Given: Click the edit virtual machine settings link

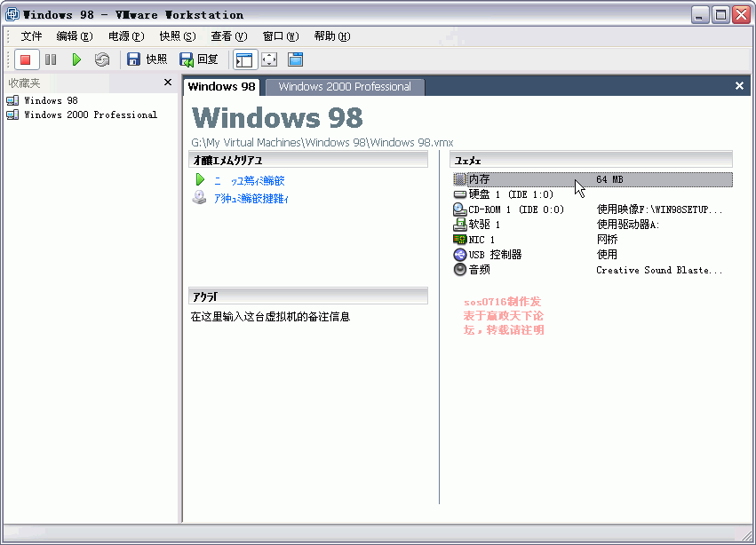Looking at the screenshot, I should click(251, 199).
